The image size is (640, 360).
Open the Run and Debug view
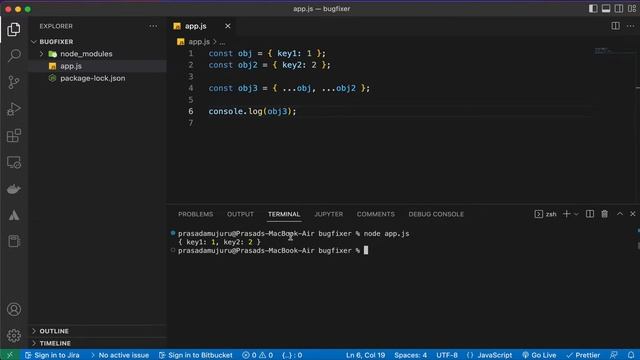(14, 109)
